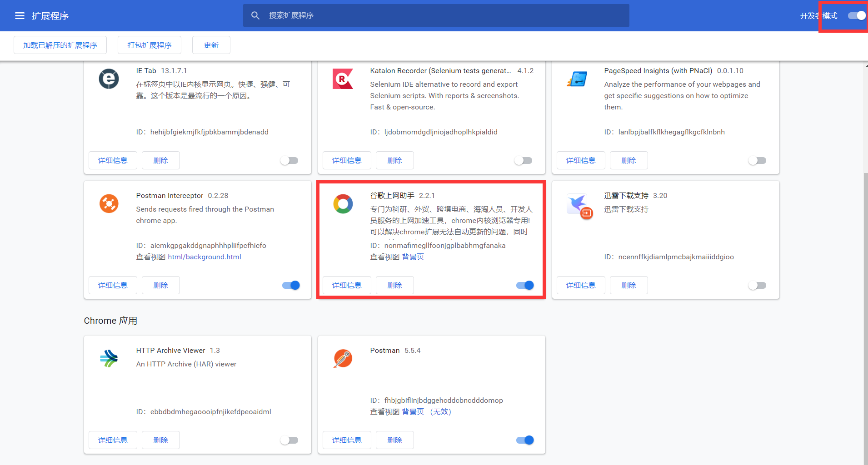Open the hamburger main menu

(20, 16)
